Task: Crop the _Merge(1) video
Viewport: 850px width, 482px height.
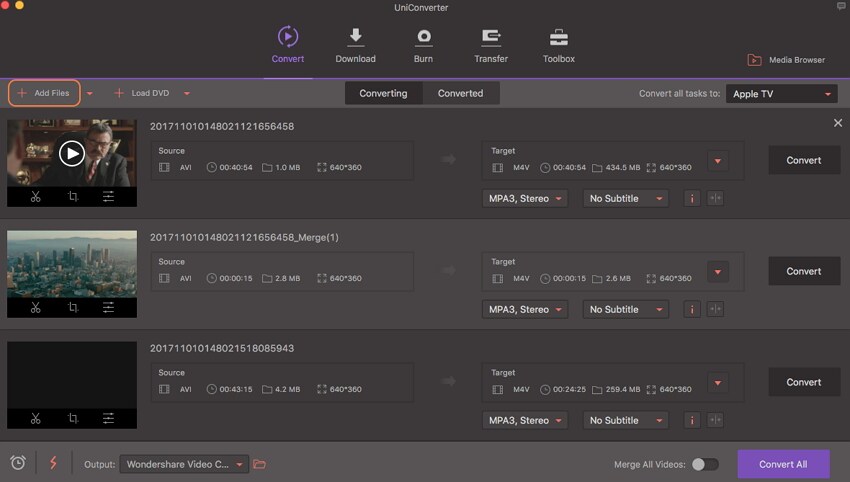Action: click(73, 307)
